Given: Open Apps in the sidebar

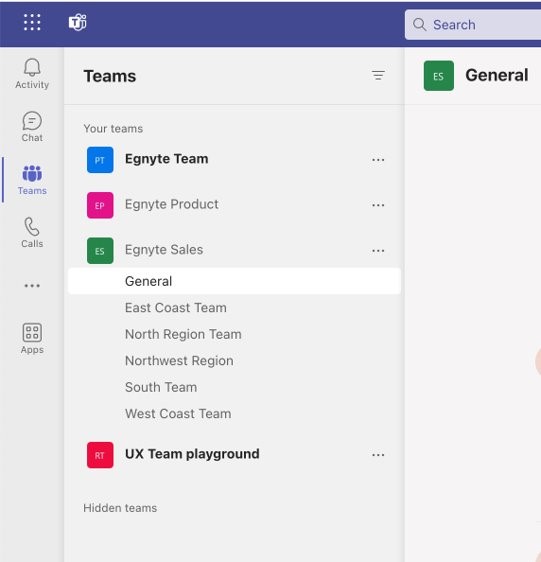Looking at the screenshot, I should point(32,339).
